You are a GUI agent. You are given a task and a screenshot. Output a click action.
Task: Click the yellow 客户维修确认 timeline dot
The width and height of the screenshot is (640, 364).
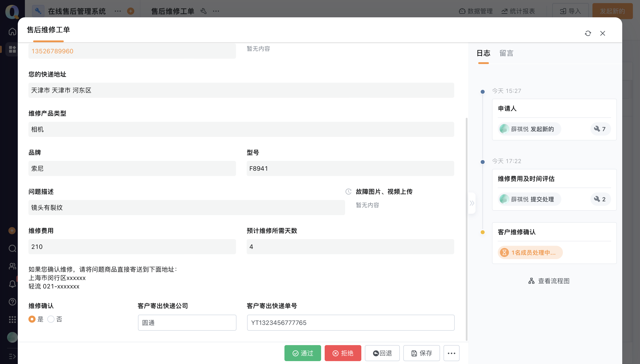point(482,232)
